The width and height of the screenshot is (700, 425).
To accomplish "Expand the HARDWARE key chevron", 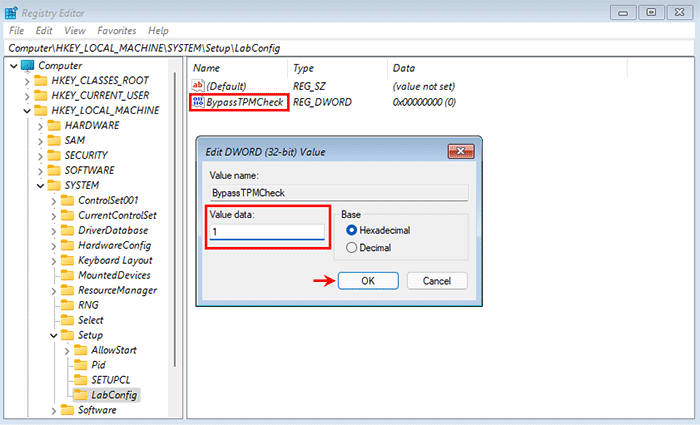I will tap(40, 126).
